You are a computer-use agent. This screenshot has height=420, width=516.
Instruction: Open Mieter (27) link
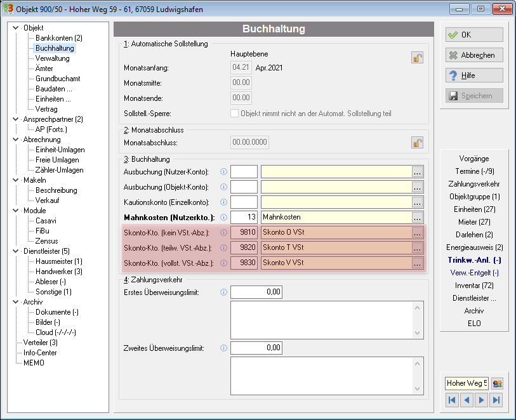pos(474,222)
